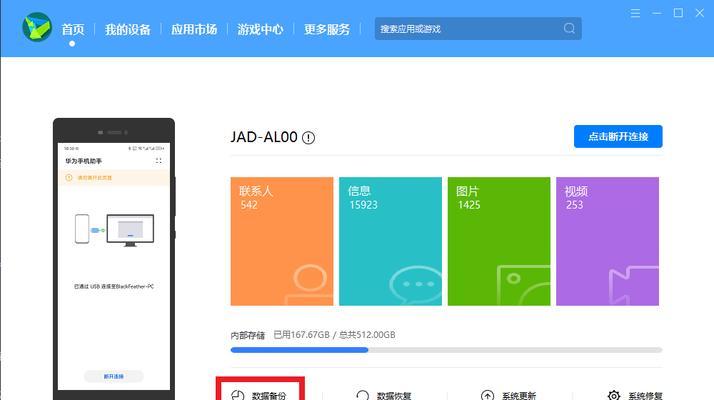This screenshot has height=400, width=714.
Task: Click the fullscreen icon in phone preview
Action: click(x=158, y=161)
